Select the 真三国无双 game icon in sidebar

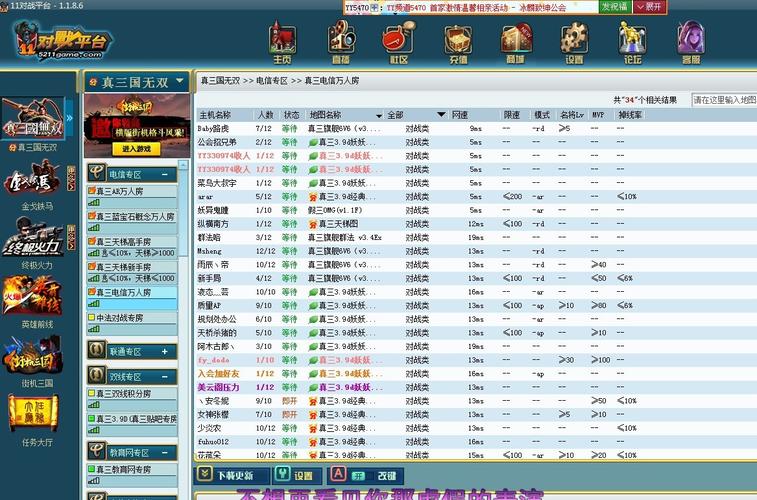coord(33,118)
